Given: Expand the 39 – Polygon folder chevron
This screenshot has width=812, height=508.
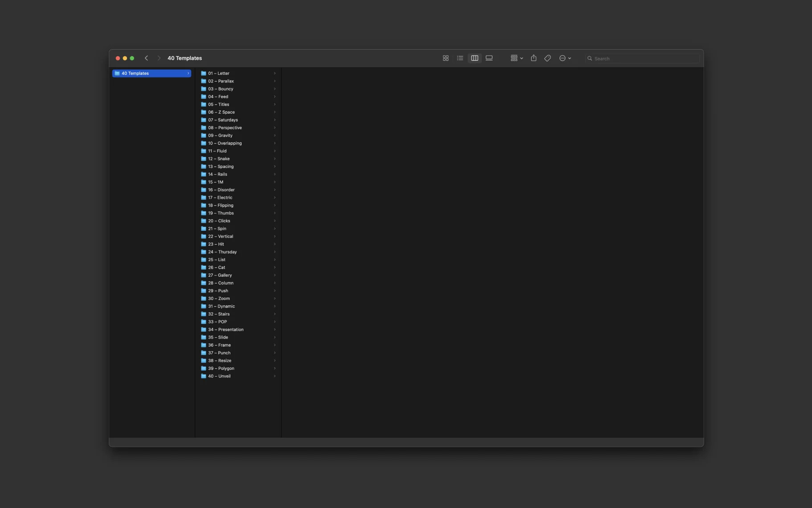Looking at the screenshot, I should [275, 369].
